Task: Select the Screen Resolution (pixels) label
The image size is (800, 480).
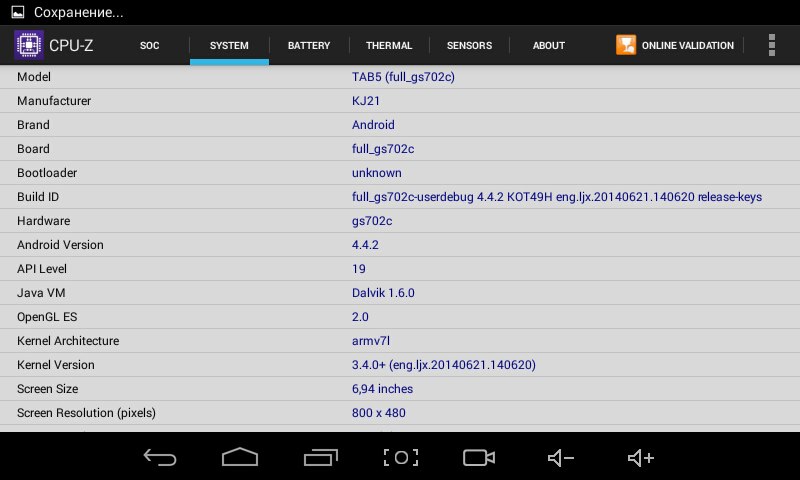Action: click(x=86, y=412)
